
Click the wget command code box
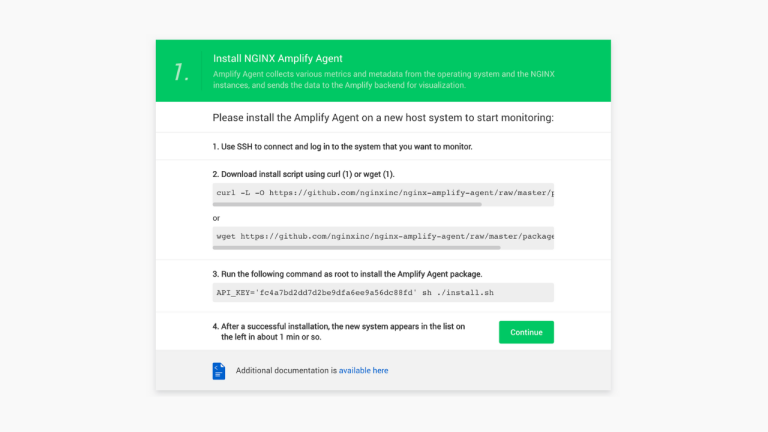coord(383,236)
